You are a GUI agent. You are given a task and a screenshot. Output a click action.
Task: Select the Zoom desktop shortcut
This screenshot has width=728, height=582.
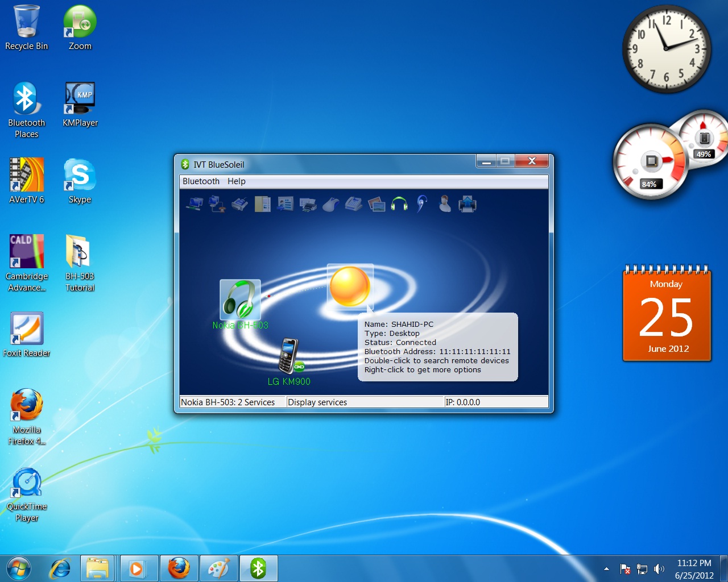(80, 27)
